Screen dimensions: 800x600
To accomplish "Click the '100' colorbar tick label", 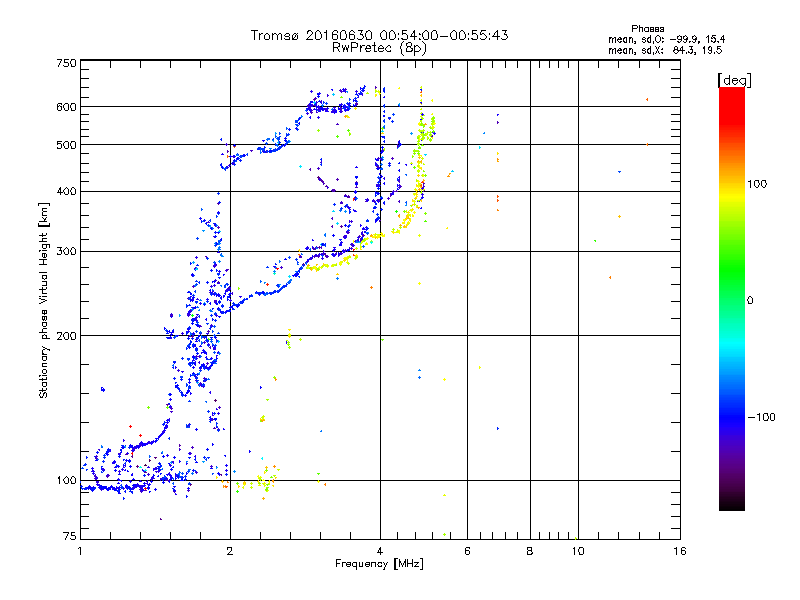I will (x=757, y=184).
